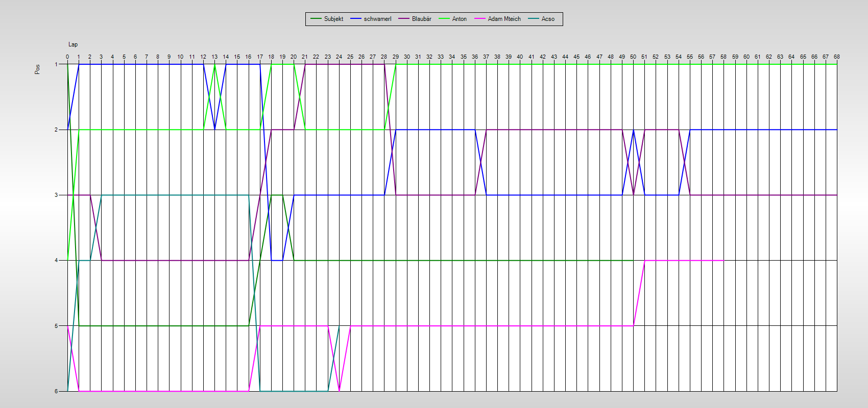Click the purple Blaubär legend line
The height and width of the screenshot is (408, 868).
click(403, 19)
